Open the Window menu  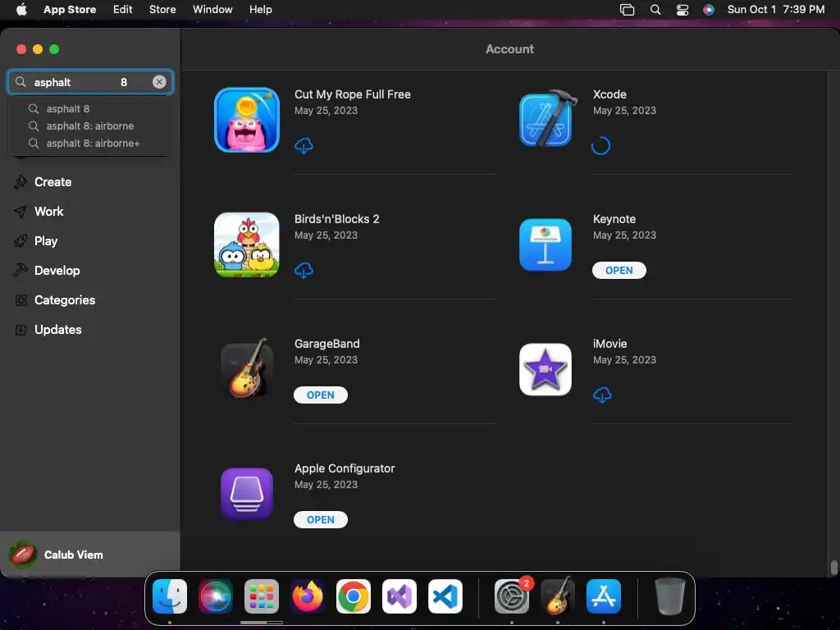pyautogui.click(x=212, y=10)
